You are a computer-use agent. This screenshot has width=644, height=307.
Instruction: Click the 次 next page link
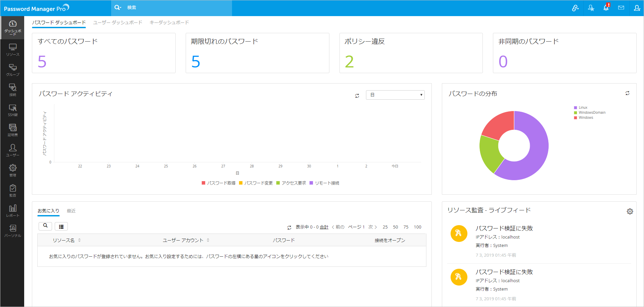372,227
